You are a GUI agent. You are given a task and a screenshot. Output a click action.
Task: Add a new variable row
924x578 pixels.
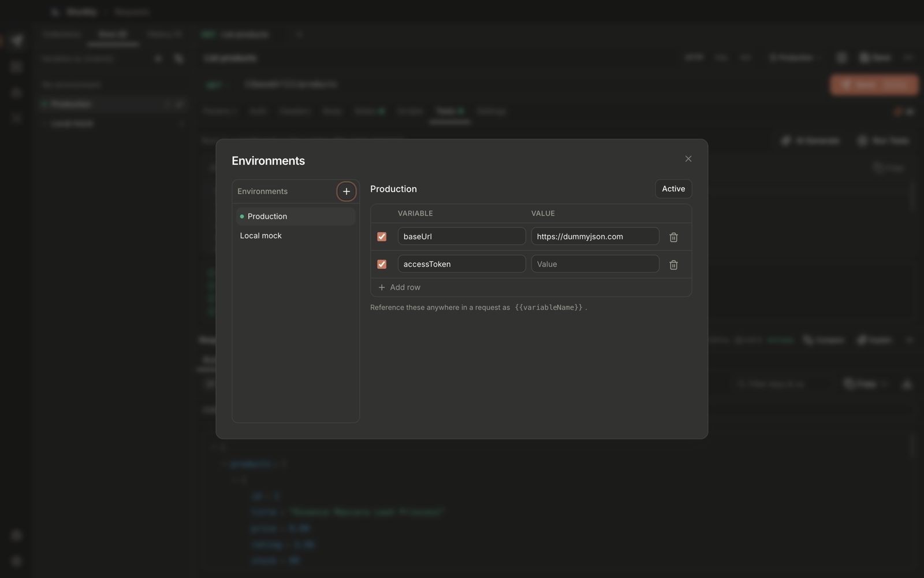point(400,287)
